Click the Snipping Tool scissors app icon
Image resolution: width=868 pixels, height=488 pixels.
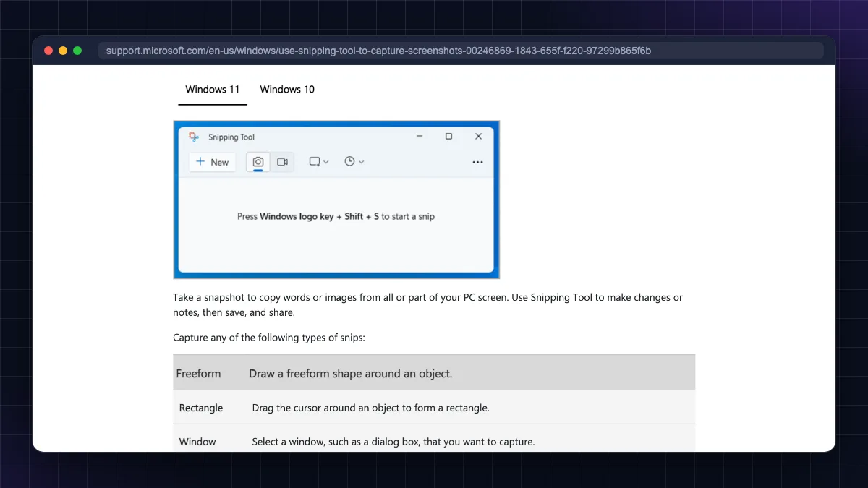click(194, 137)
